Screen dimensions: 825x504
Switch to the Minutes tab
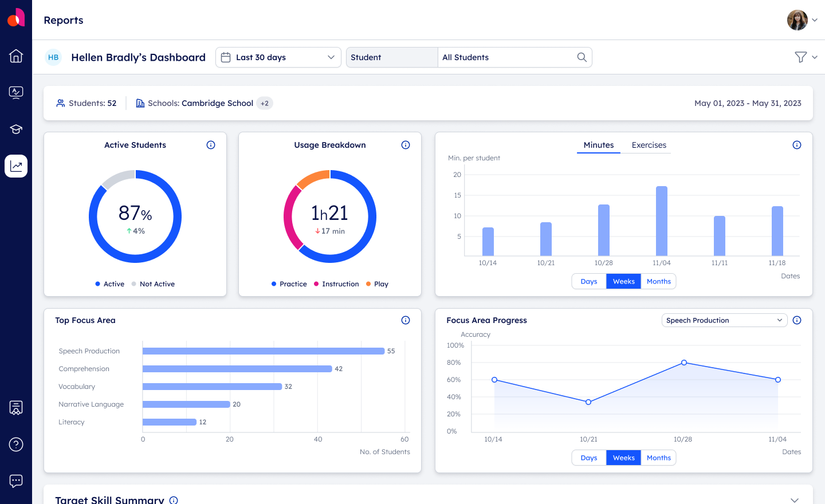pyautogui.click(x=599, y=145)
